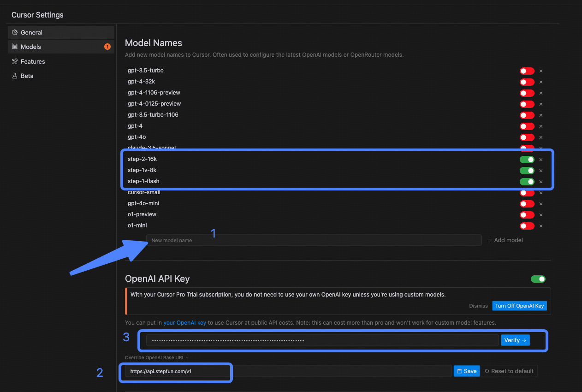The height and width of the screenshot is (392, 582).
Task: Delete the step-2-16k model using X
Action: [541, 160]
